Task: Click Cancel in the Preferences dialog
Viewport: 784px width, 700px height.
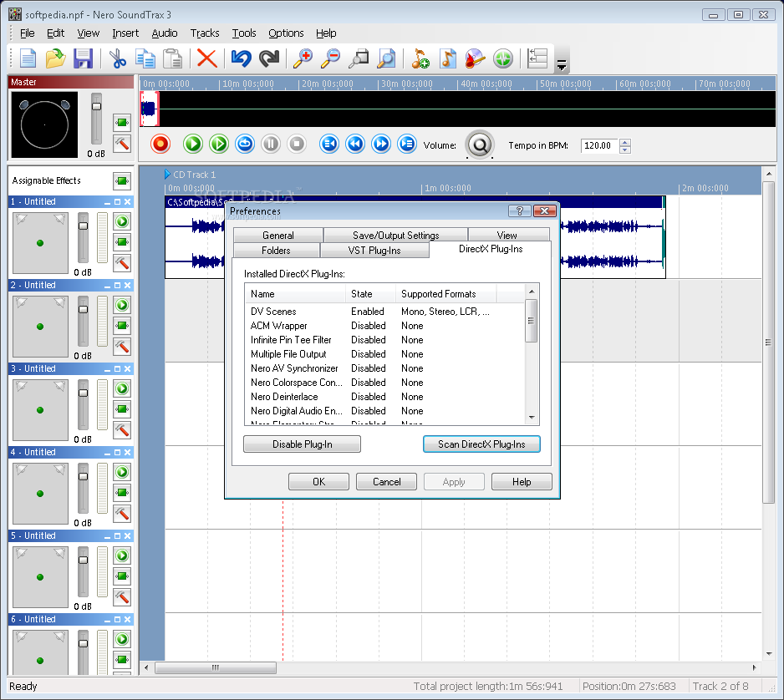Action: point(386,482)
